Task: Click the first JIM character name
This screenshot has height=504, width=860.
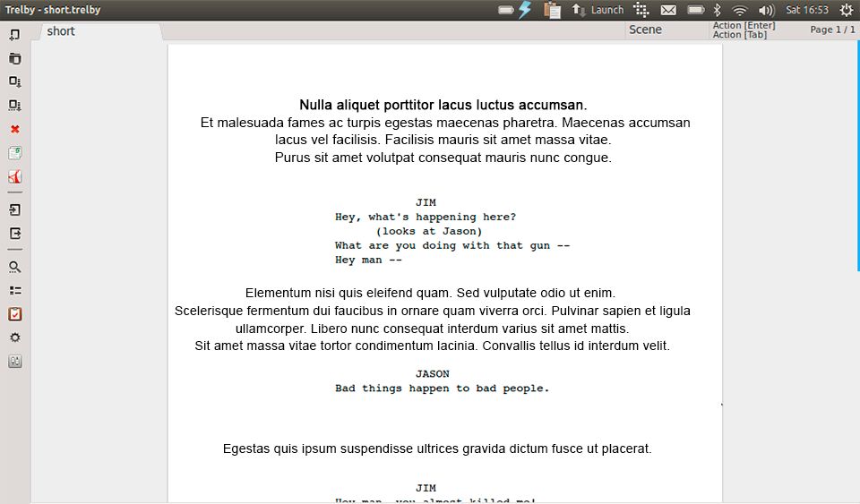Action: (426, 202)
